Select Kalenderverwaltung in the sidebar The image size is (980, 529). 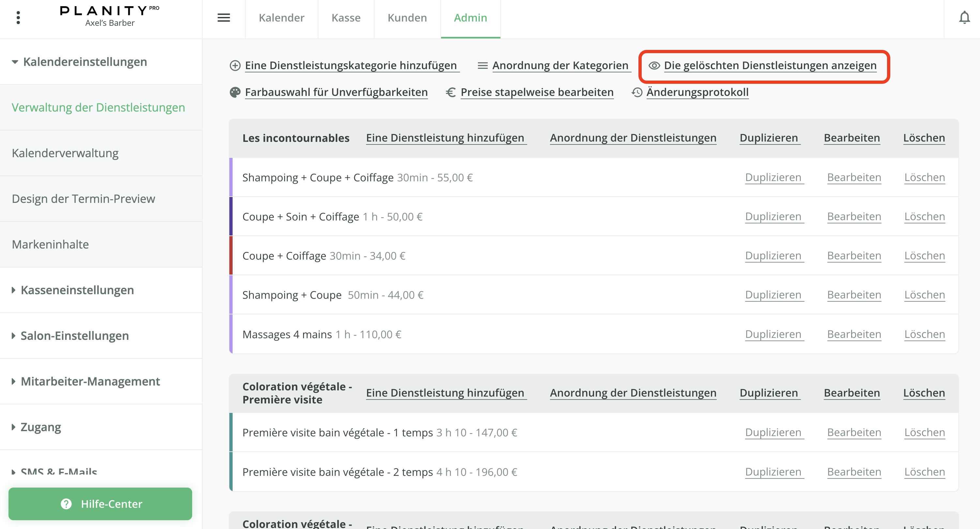65,153
